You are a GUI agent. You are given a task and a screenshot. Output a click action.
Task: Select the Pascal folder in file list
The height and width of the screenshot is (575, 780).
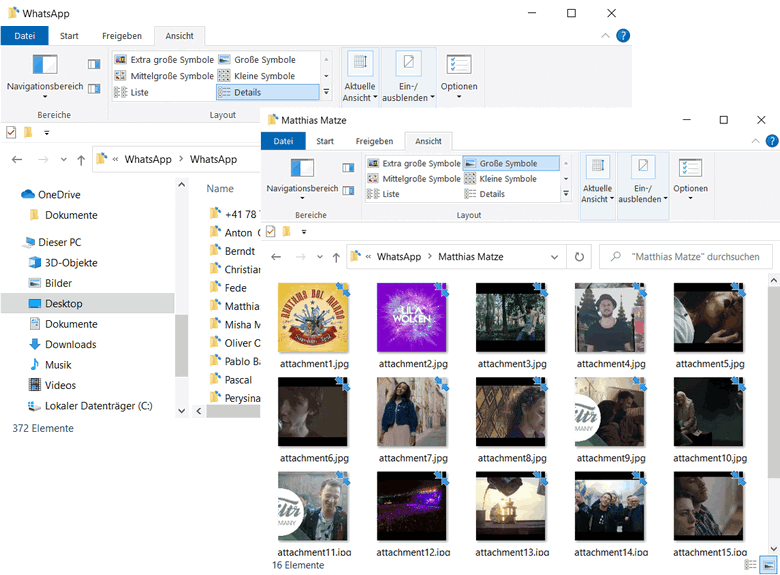tap(232, 380)
